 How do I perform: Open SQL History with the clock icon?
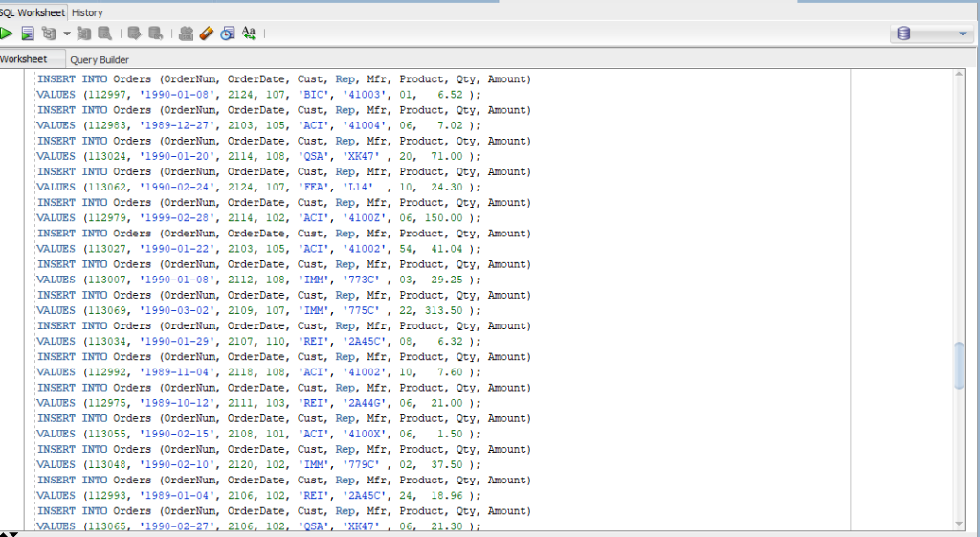(228, 34)
